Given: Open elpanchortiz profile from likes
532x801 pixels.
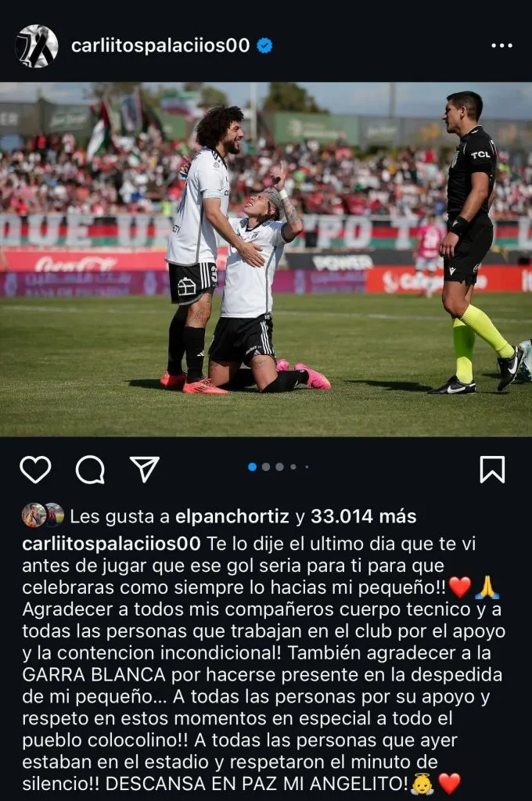Looking at the screenshot, I should coord(232,516).
